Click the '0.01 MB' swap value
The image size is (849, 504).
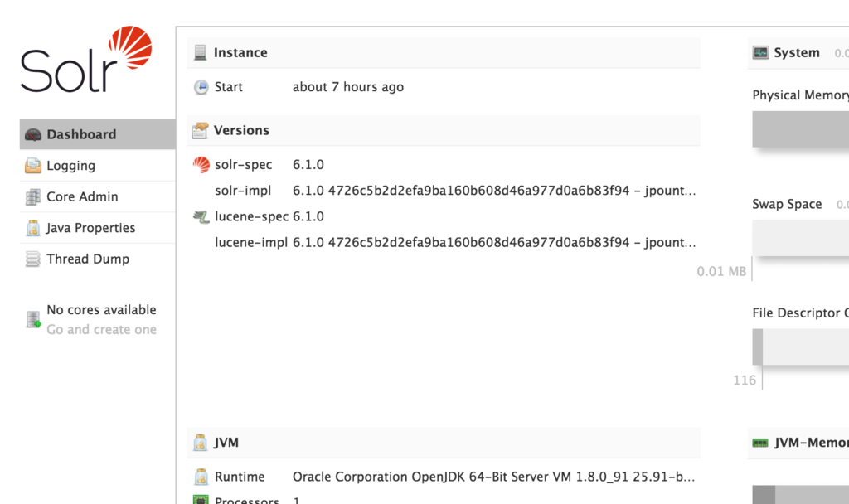(x=721, y=271)
